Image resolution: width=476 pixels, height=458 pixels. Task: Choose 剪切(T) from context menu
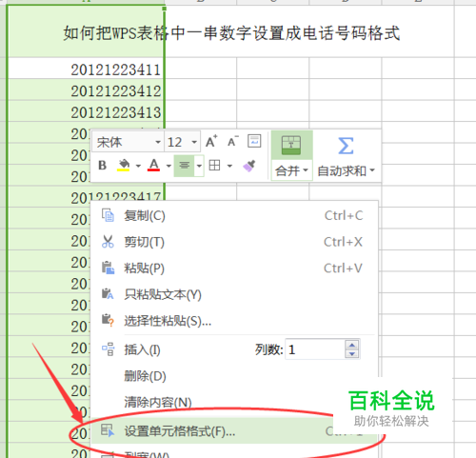click(234, 242)
